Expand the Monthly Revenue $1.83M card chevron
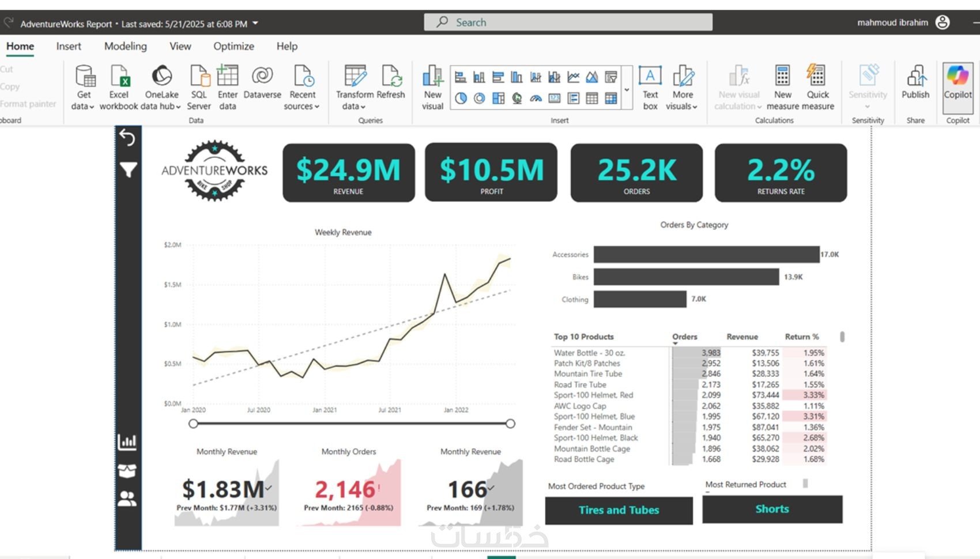This screenshot has width=980, height=559. click(x=269, y=488)
